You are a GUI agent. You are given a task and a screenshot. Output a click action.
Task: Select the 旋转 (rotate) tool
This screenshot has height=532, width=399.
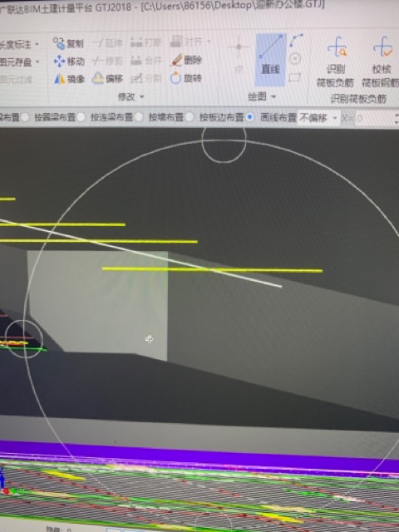186,78
